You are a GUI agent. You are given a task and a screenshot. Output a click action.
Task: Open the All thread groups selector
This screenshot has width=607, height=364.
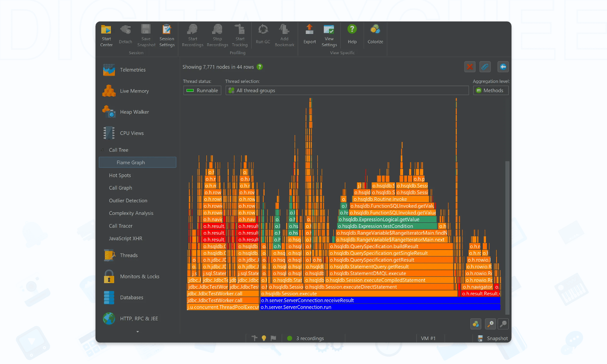[x=347, y=91]
